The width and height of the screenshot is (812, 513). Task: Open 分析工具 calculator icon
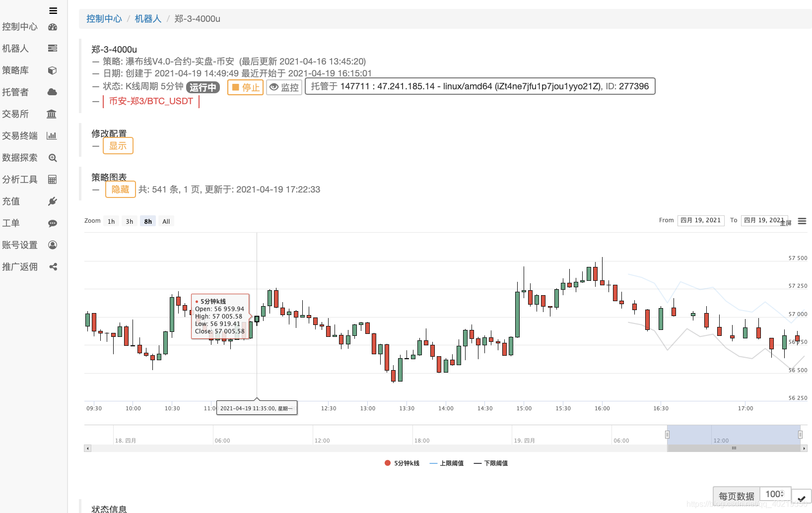(x=52, y=180)
